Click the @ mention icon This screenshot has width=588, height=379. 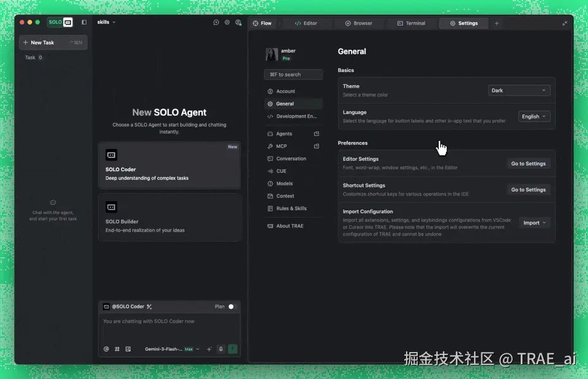pyautogui.click(x=107, y=349)
